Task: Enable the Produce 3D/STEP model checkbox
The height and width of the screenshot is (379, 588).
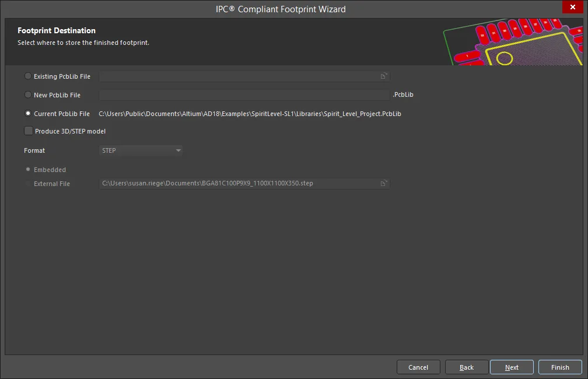Action: click(x=29, y=131)
